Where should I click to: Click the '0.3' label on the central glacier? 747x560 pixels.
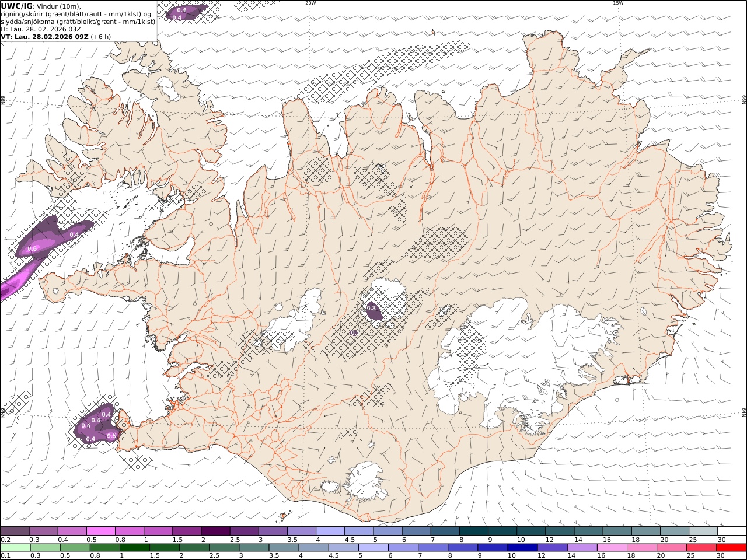[371, 308]
